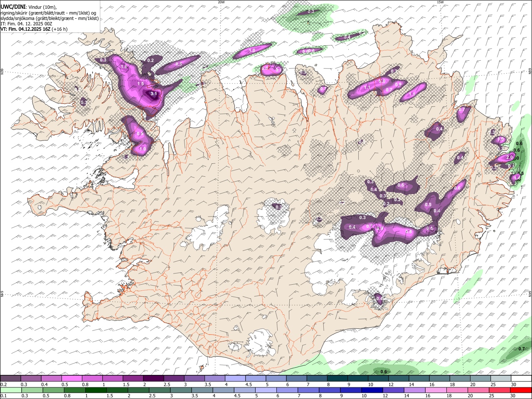
Task: Select the violet 14 swatch in the bottom scale
Action: tap(414, 390)
